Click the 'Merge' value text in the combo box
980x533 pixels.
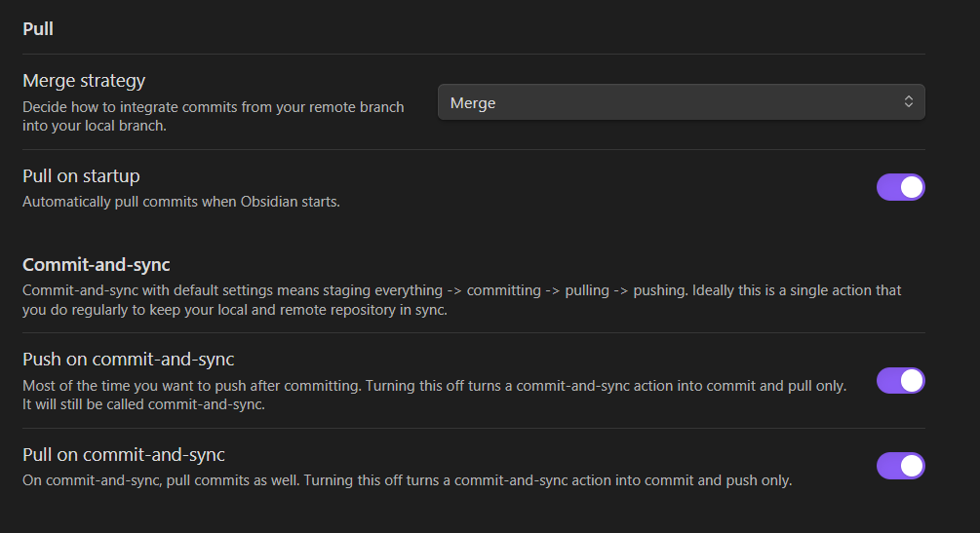473,103
